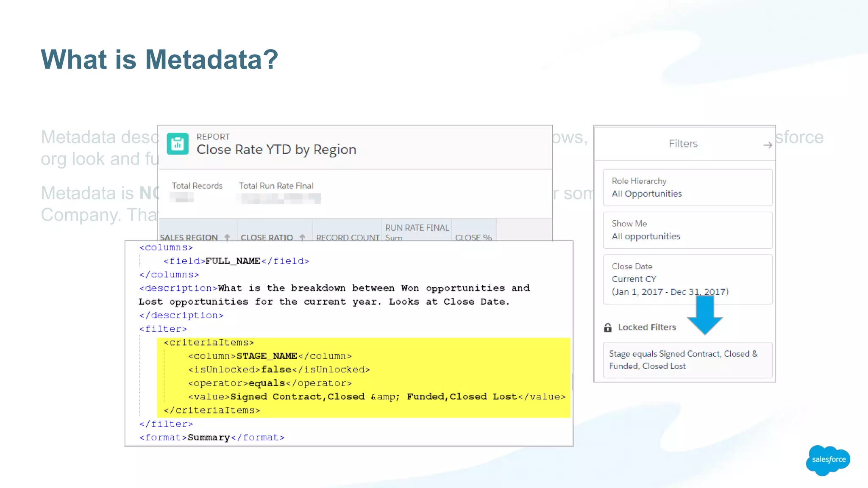Click the Locked Filters heading
This screenshot has height=488, width=868.
point(647,327)
